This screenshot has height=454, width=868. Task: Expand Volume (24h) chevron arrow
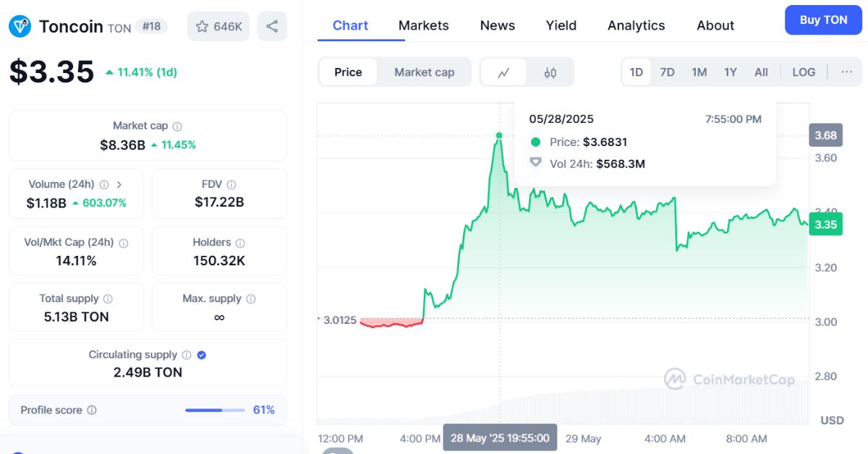click(x=119, y=184)
